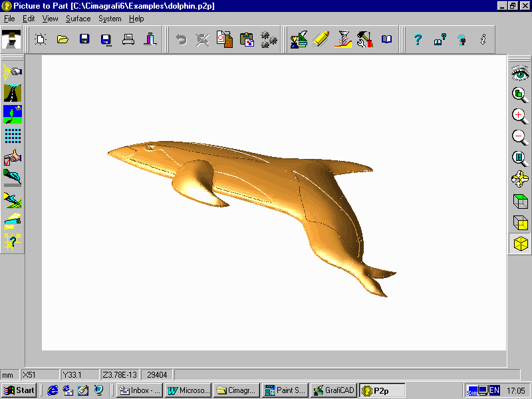Print using the printer icon
This screenshot has height=399, width=532.
[x=128, y=39]
